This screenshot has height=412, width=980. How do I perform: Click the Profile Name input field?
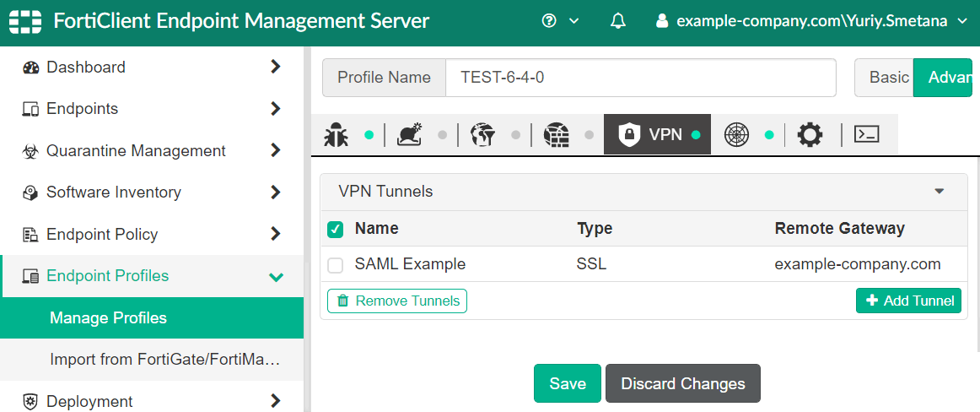tap(640, 78)
